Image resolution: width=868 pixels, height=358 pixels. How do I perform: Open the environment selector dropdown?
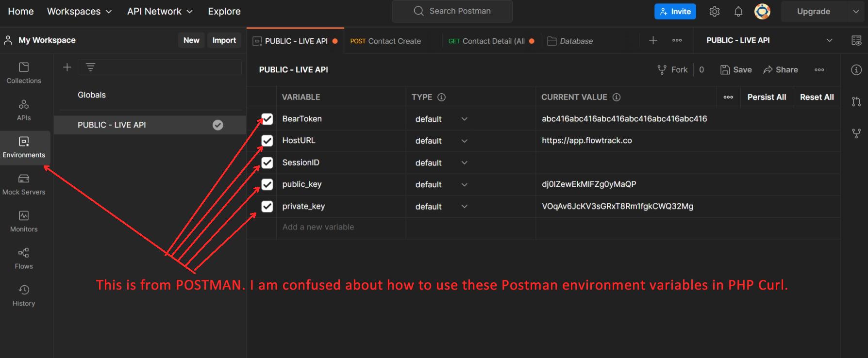pyautogui.click(x=769, y=40)
